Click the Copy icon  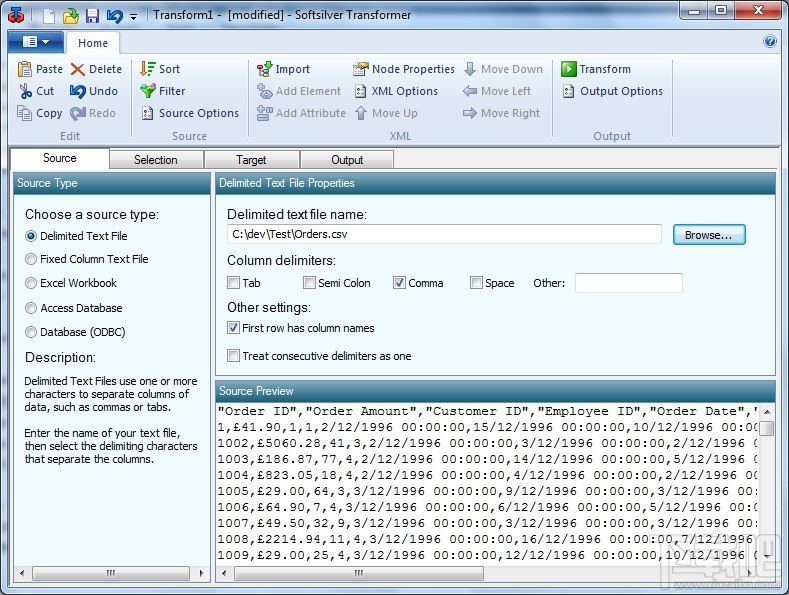pyautogui.click(x=24, y=113)
